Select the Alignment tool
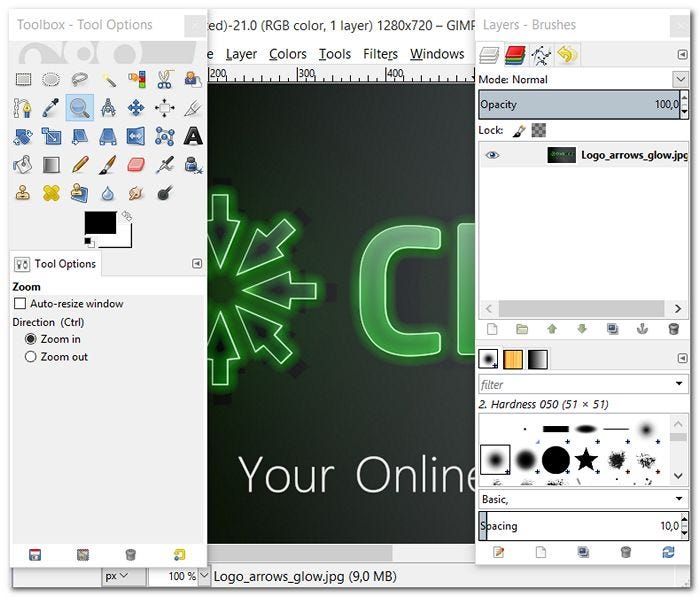 pos(165,108)
